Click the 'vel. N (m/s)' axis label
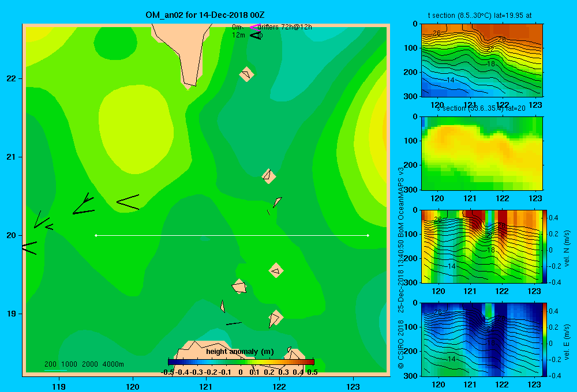The image size is (577, 392). (567, 248)
